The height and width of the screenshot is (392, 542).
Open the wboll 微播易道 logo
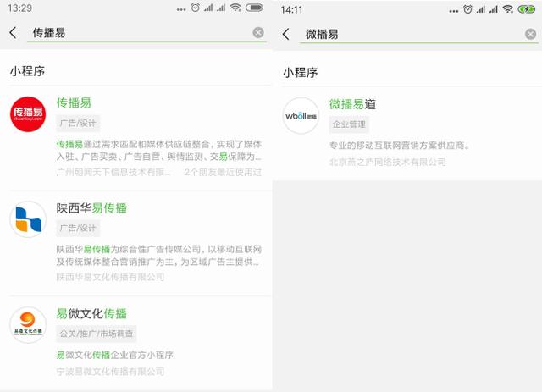[x=301, y=115]
